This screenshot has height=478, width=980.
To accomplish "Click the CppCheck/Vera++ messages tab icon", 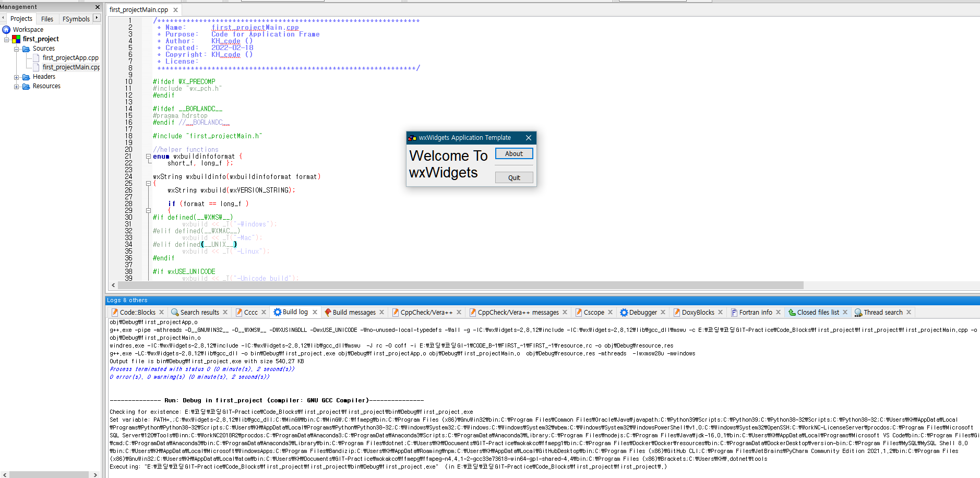I will pos(473,313).
